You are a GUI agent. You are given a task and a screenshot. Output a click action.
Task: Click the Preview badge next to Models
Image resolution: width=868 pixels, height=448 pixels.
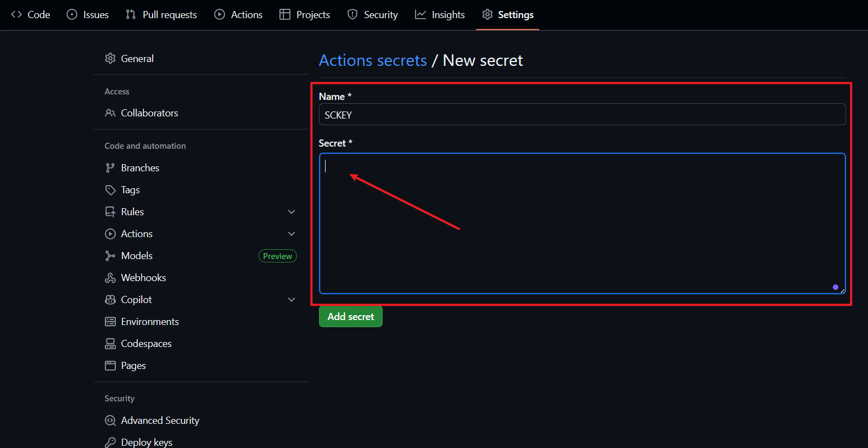pyautogui.click(x=278, y=256)
